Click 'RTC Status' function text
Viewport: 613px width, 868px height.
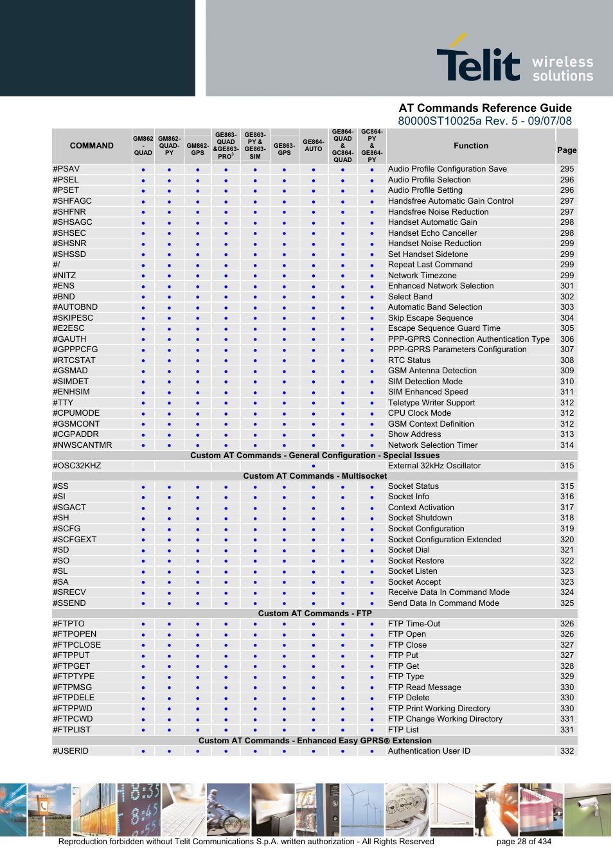click(x=409, y=360)
